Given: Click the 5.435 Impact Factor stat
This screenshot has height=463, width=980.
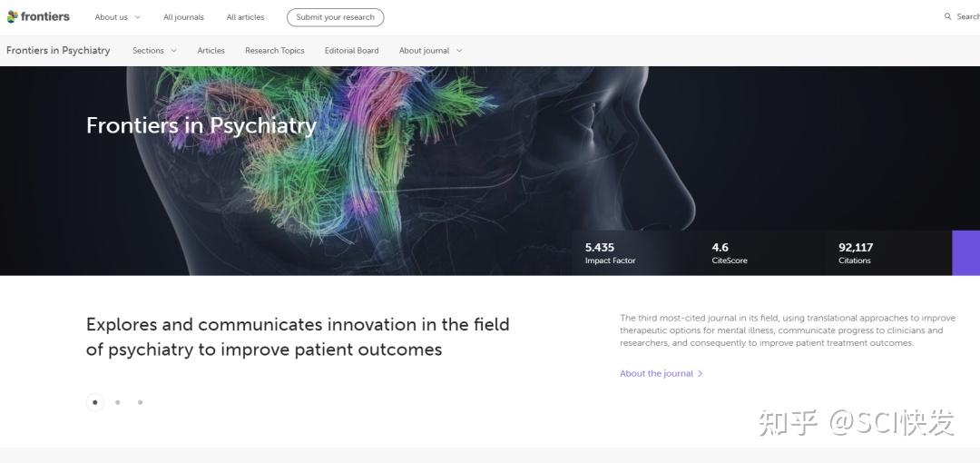Looking at the screenshot, I should click(610, 253).
